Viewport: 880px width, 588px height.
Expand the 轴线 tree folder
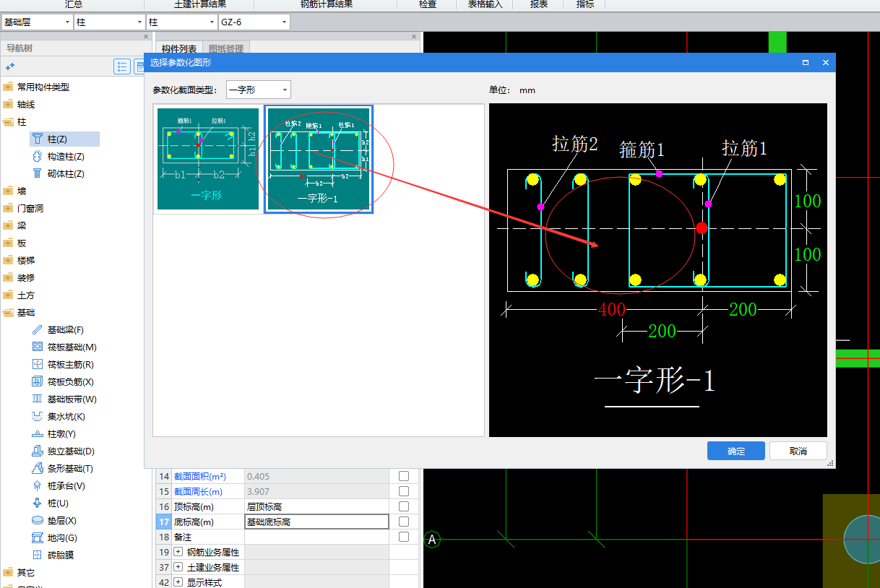pos(8,105)
